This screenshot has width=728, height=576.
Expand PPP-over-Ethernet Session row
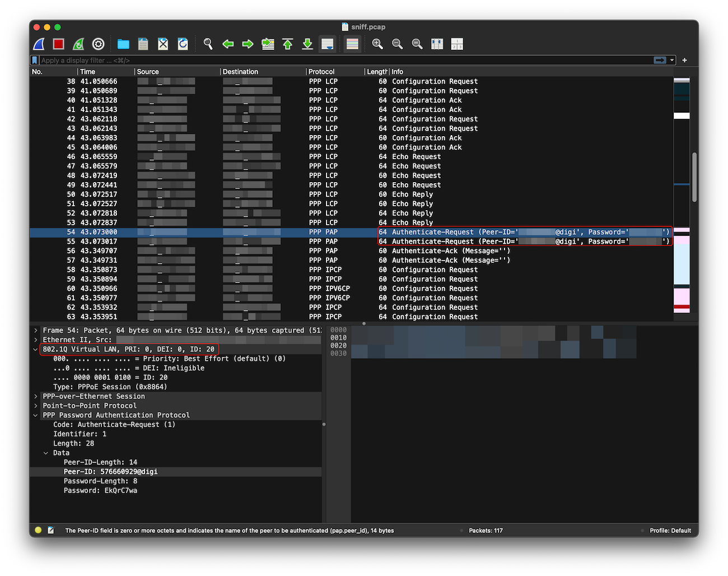pos(36,397)
